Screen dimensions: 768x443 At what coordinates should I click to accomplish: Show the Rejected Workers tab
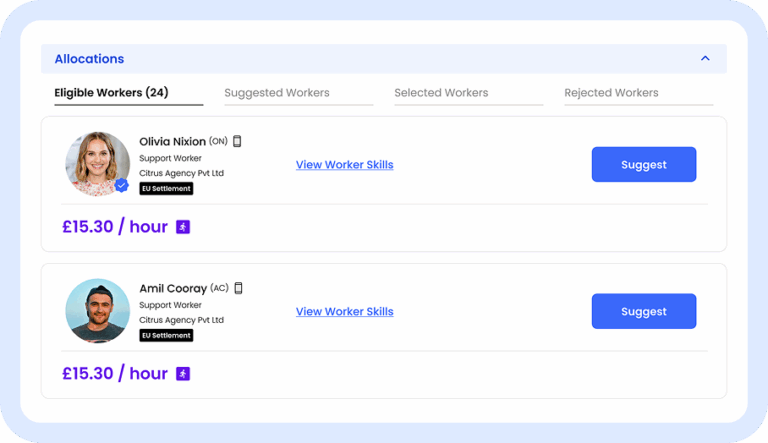611,93
